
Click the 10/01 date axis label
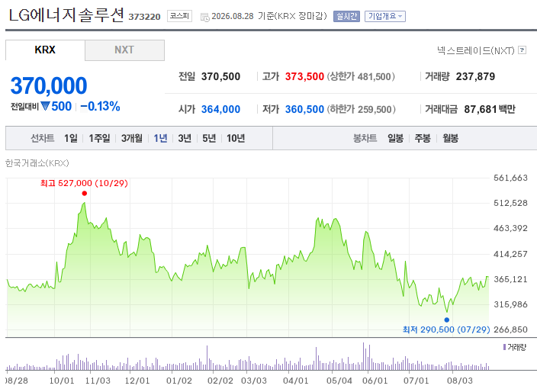(62, 381)
